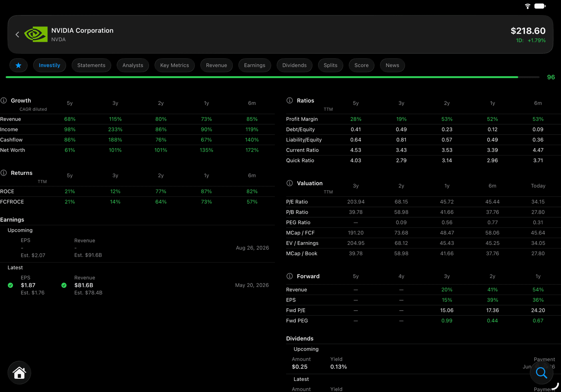Click Fwd P/E 3y value 15.06
This screenshot has height=392, width=561.
click(x=447, y=311)
